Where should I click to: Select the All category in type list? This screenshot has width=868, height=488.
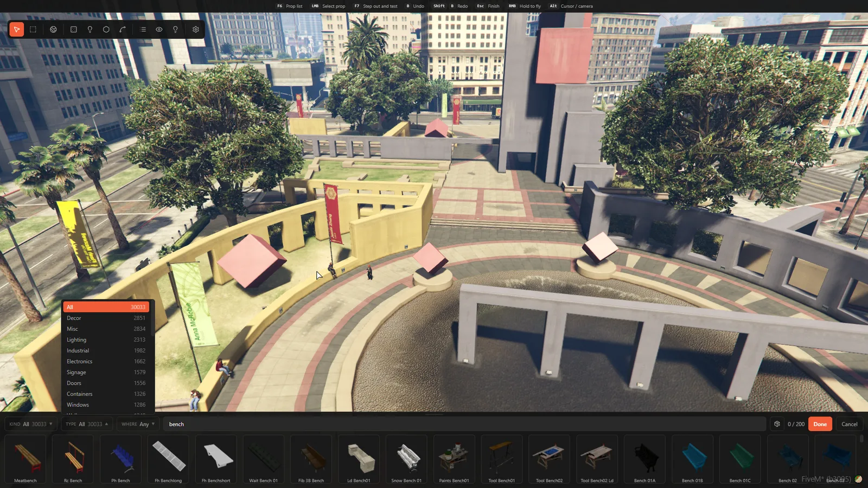point(106,307)
